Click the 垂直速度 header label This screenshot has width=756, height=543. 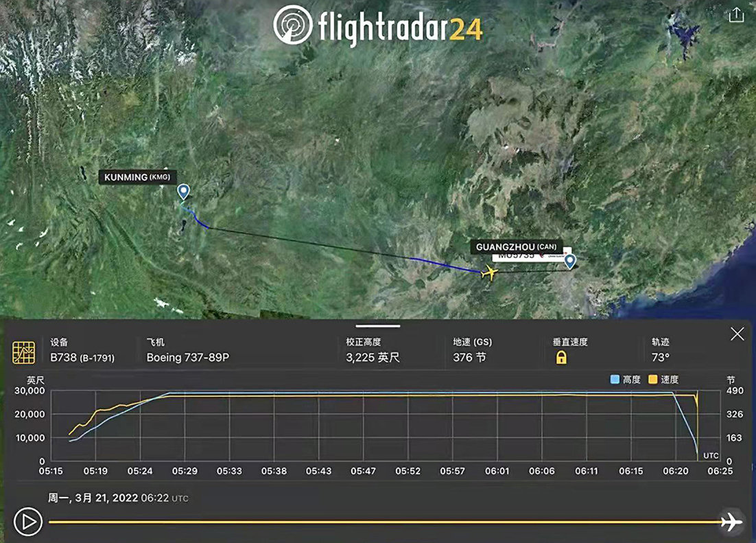(x=570, y=342)
